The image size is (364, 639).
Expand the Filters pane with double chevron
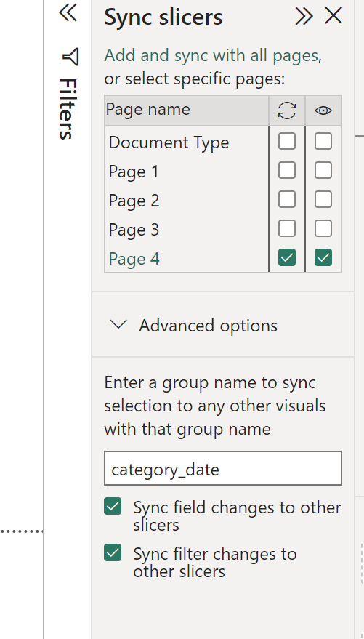(x=68, y=12)
